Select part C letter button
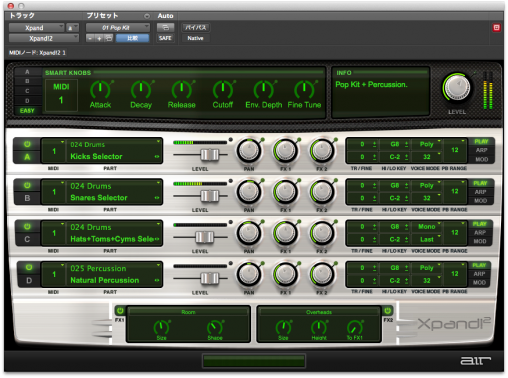This screenshot has height=378, width=508. pyautogui.click(x=27, y=239)
